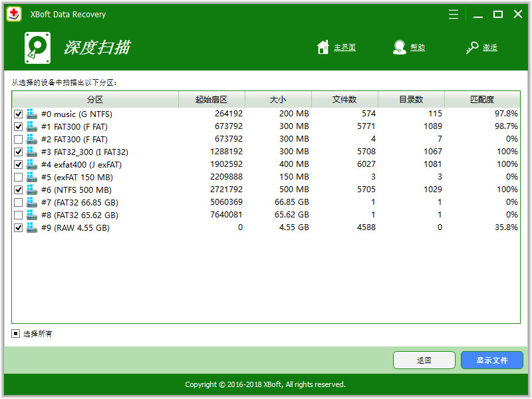The image size is (532, 399).
Task: Click start sector value 5060369
Action: pos(226,202)
